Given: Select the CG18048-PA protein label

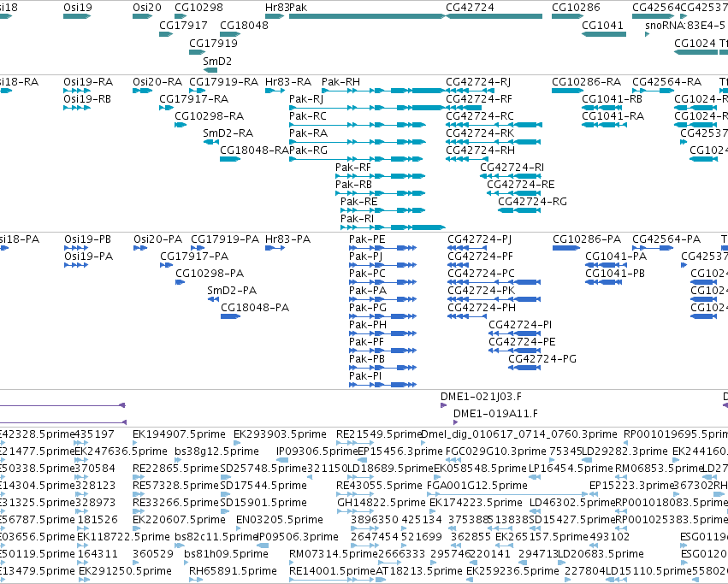Looking at the screenshot, I should [x=255, y=308].
